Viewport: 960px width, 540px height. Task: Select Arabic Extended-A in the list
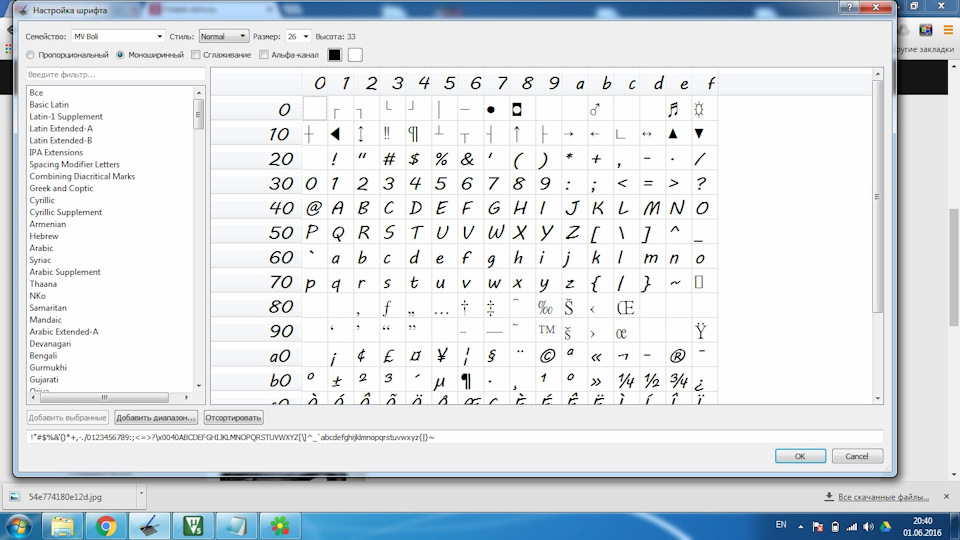click(64, 331)
